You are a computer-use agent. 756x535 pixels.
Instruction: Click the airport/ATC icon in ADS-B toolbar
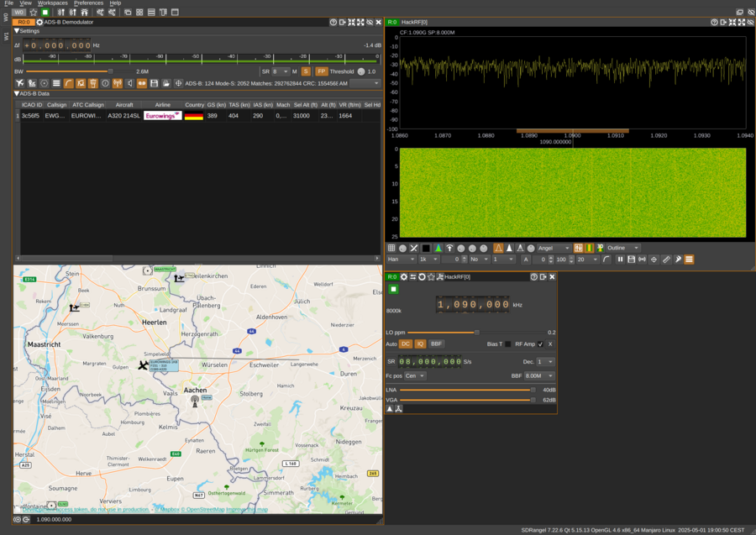tap(32, 83)
